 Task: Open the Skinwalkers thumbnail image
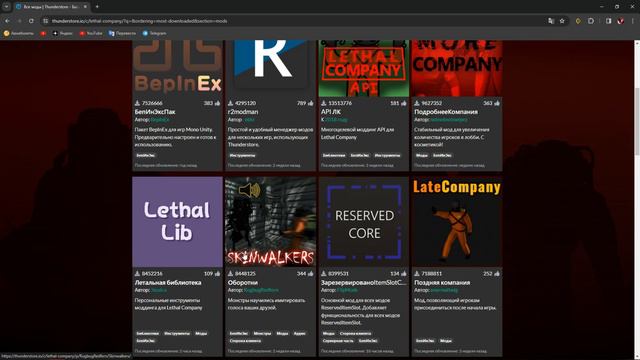[x=271, y=222]
